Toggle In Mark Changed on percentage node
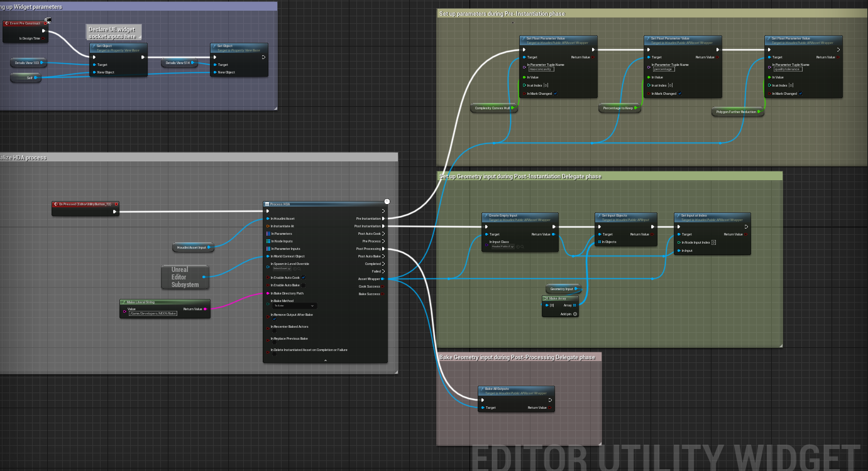868x471 pixels. 680,94
